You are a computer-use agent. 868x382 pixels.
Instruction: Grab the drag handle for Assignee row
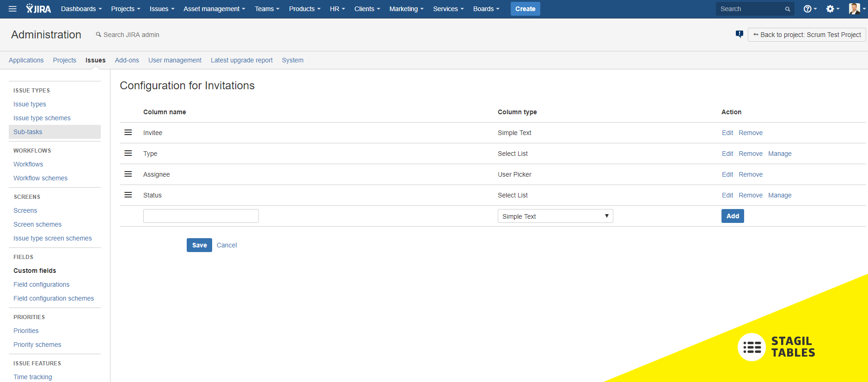click(x=128, y=174)
